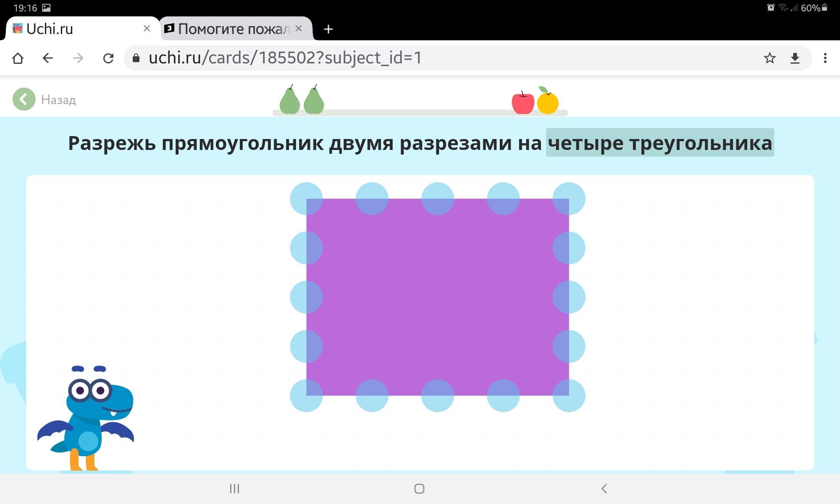
Task: Open the browser home page icon
Action: 18,58
